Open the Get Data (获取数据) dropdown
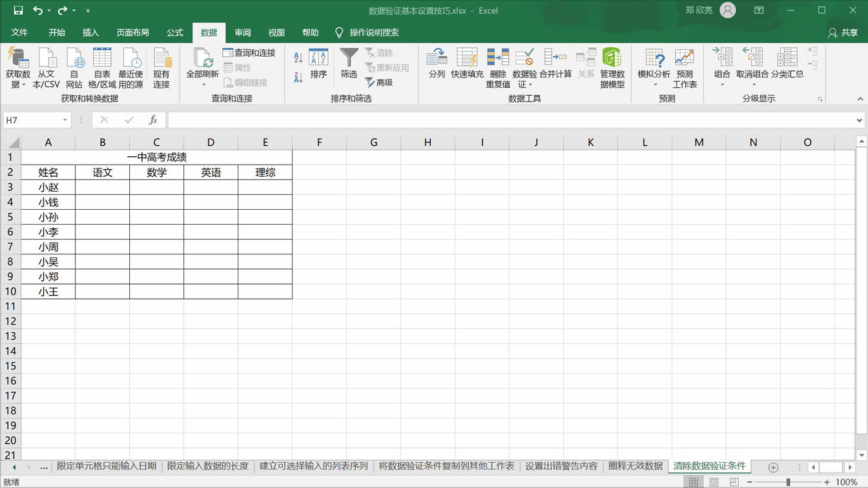868x488 pixels. [18, 68]
